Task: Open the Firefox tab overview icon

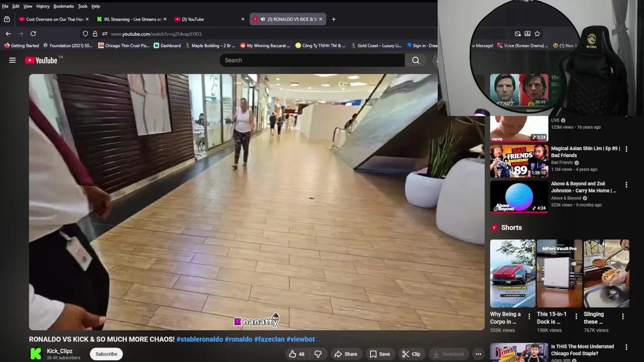Action: [7, 19]
